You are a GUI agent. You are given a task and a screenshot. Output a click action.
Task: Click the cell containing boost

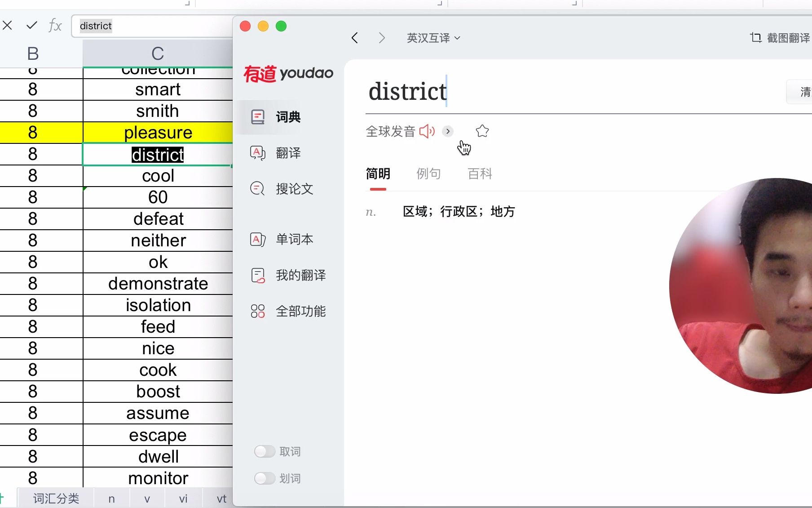pyautogui.click(x=158, y=392)
